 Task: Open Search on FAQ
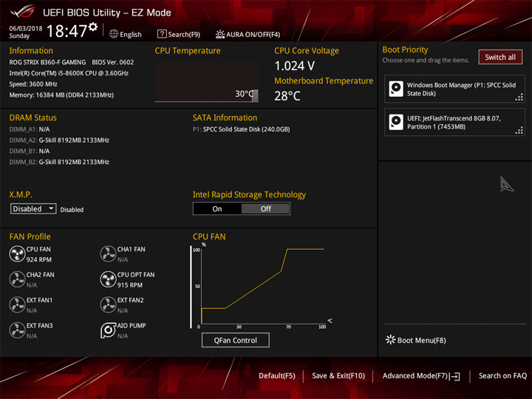502,376
